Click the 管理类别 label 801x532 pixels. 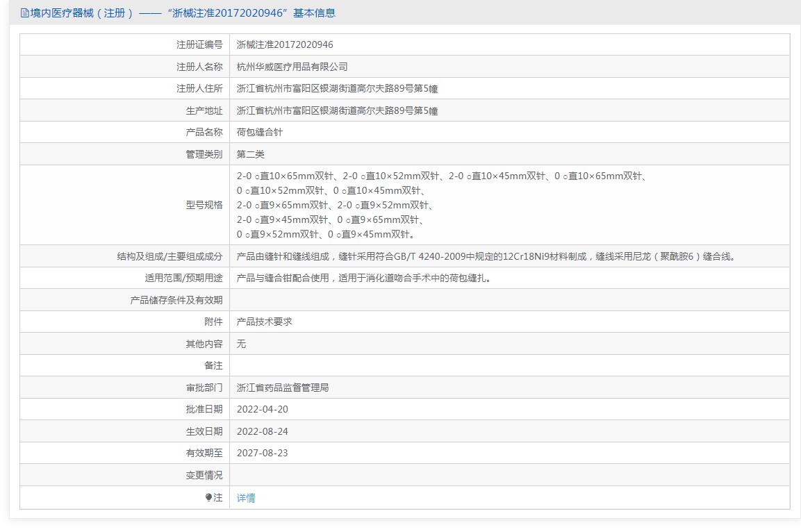pyautogui.click(x=204, y=154)
